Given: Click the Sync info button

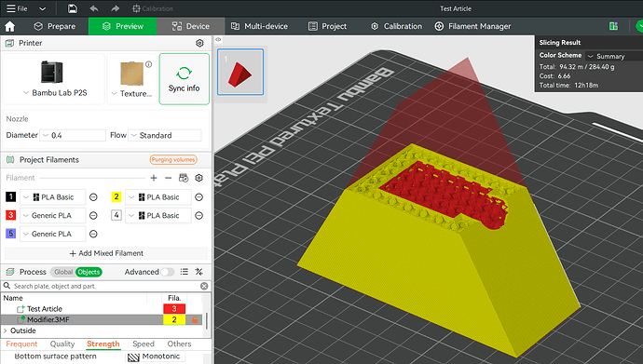Looking at the screenshot, I should click(x=185, y=78).
